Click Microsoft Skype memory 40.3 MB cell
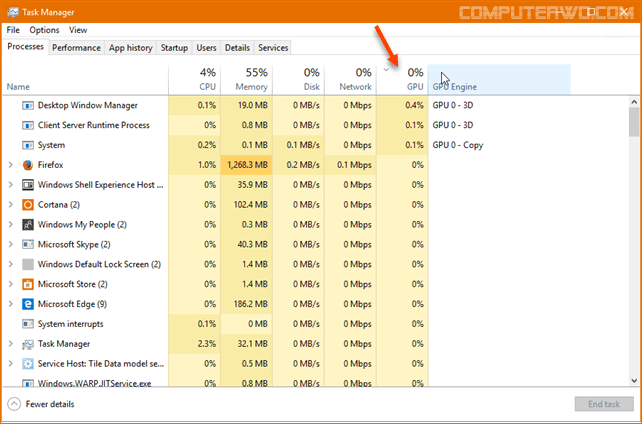 (246, 244)
